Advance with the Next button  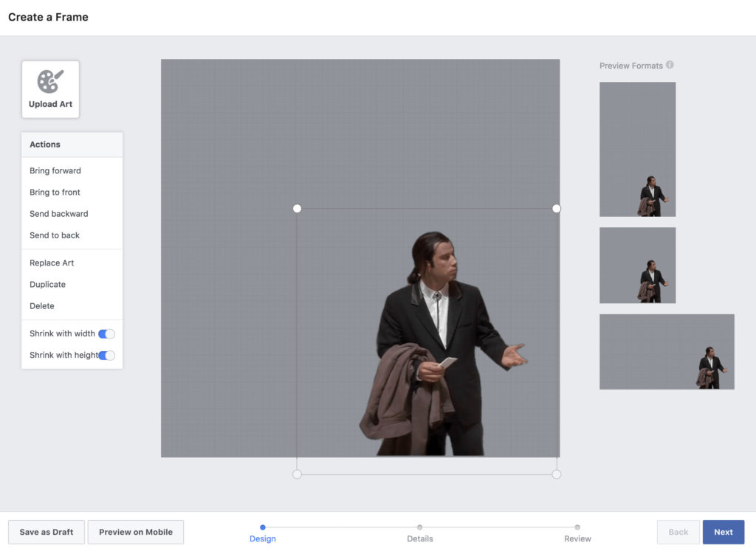pos(723,531)
